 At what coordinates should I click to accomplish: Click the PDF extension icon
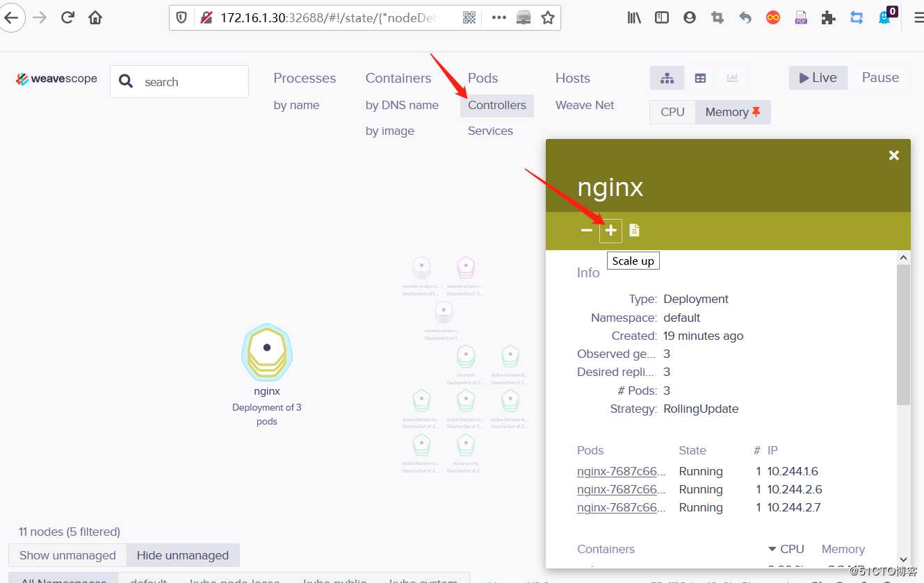pyautogui.click(x=801, y=18)
